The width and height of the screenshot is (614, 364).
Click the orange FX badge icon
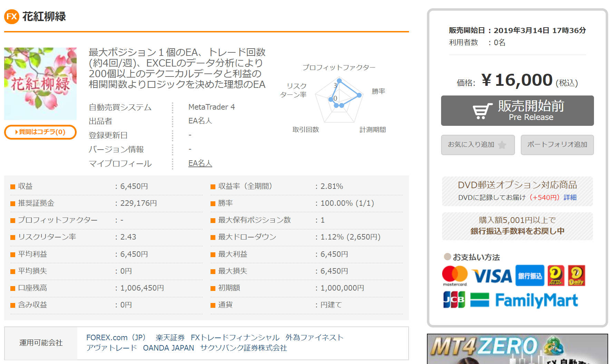tap(12, 17)
